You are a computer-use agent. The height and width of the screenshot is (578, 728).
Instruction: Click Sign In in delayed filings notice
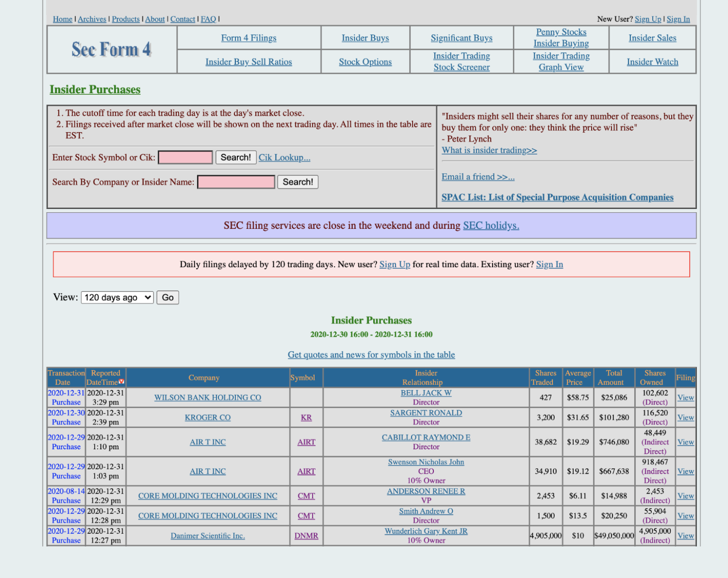tap(549, 264)
